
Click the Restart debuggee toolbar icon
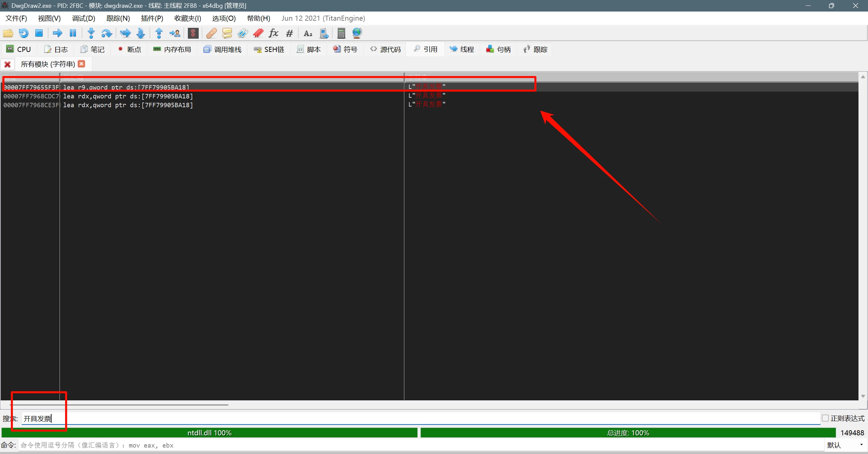pyautogui.click(x=23, y=33)
